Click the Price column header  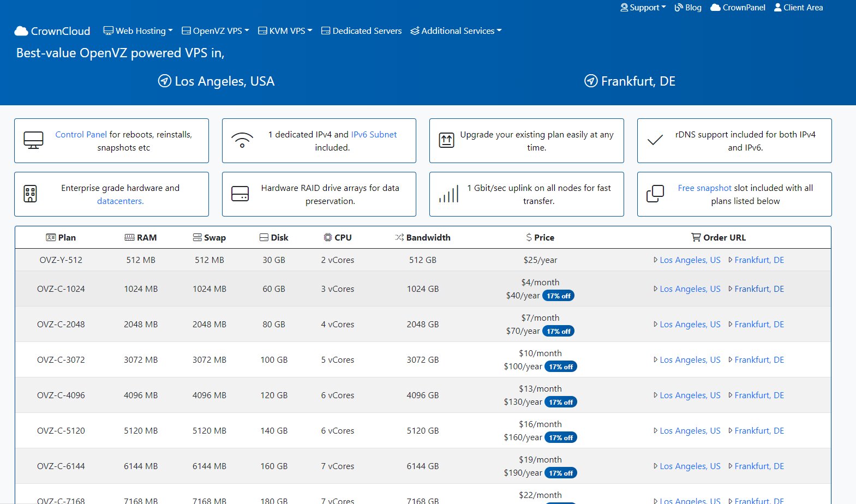540,238
